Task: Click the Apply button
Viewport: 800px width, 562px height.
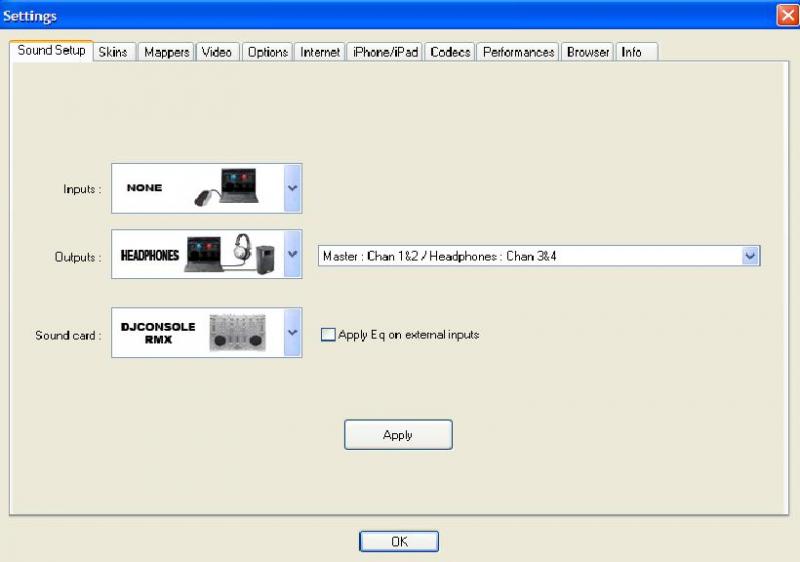Action: pos(398,435)
